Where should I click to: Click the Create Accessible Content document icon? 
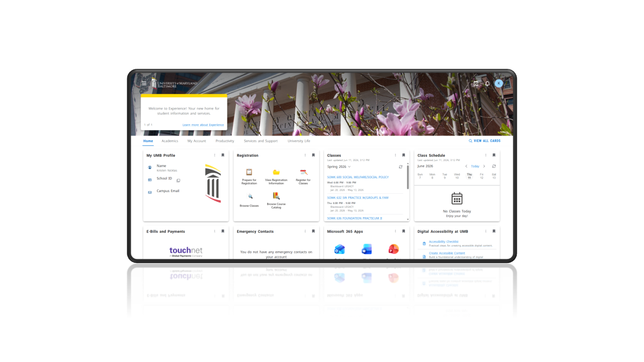[x=424, y=256]
